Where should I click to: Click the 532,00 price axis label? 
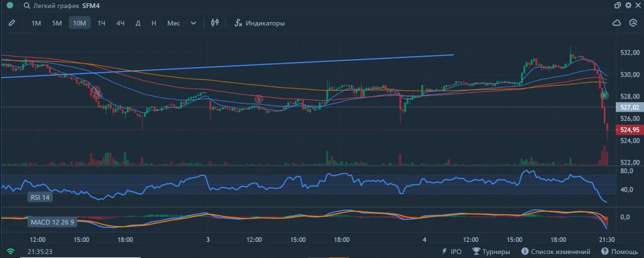(x=630, y=52)
